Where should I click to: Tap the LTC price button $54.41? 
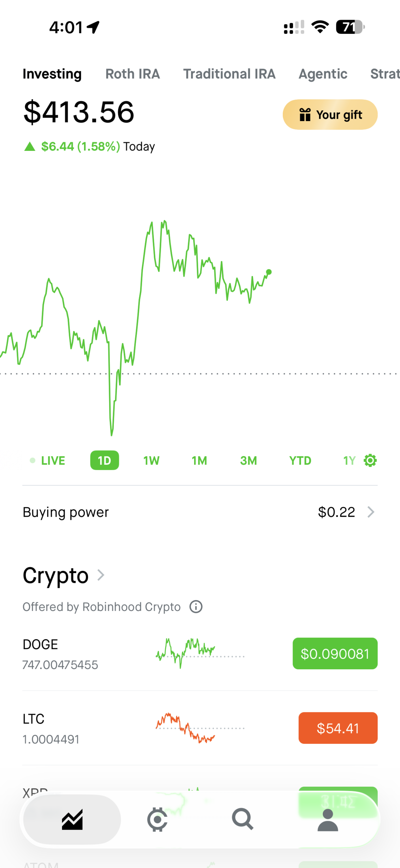point(338,728)
